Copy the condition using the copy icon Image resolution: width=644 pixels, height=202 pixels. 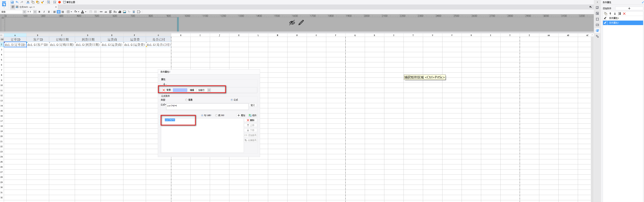tap(605, 14)
